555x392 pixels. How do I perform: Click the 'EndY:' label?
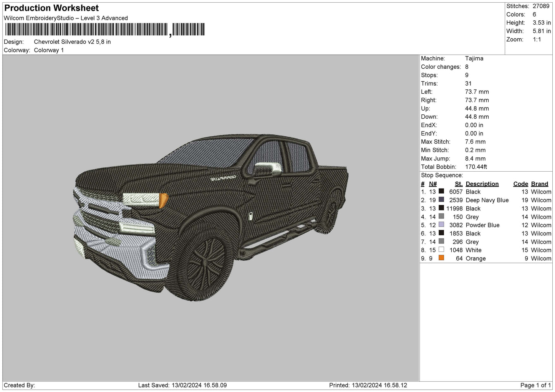coord(429,134)
